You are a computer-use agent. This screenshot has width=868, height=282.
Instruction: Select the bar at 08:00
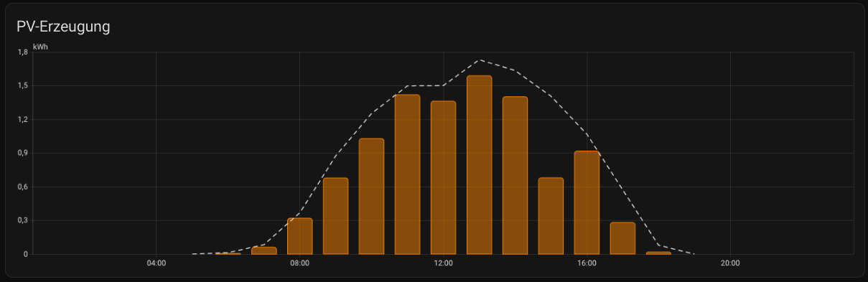pos(299,236)
